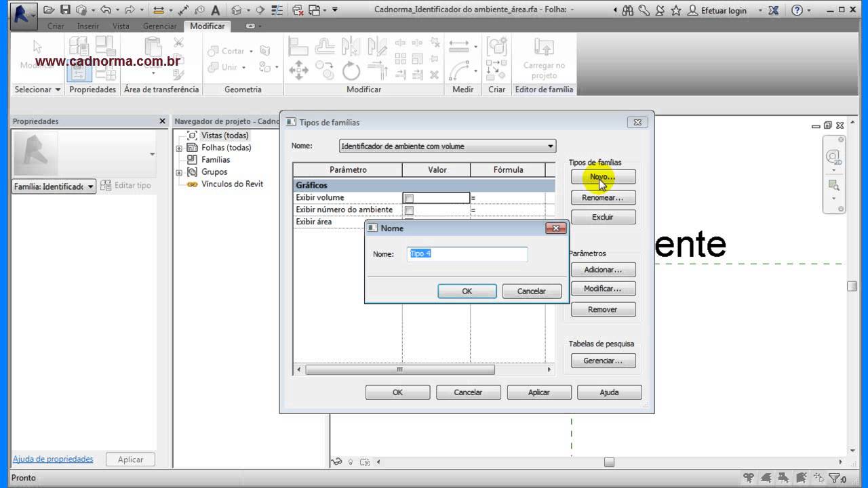Click the Excluir family type button
This screenshot has height=488, width=868.
pos(603,217)
